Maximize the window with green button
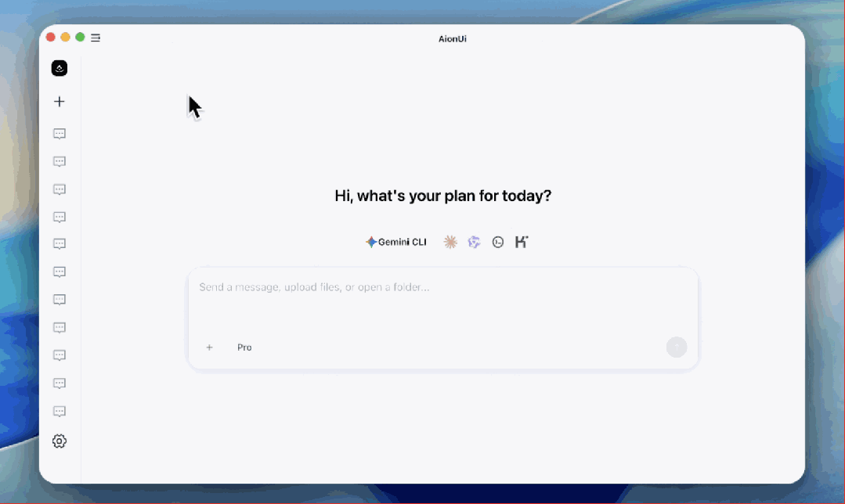 point(80,37)
